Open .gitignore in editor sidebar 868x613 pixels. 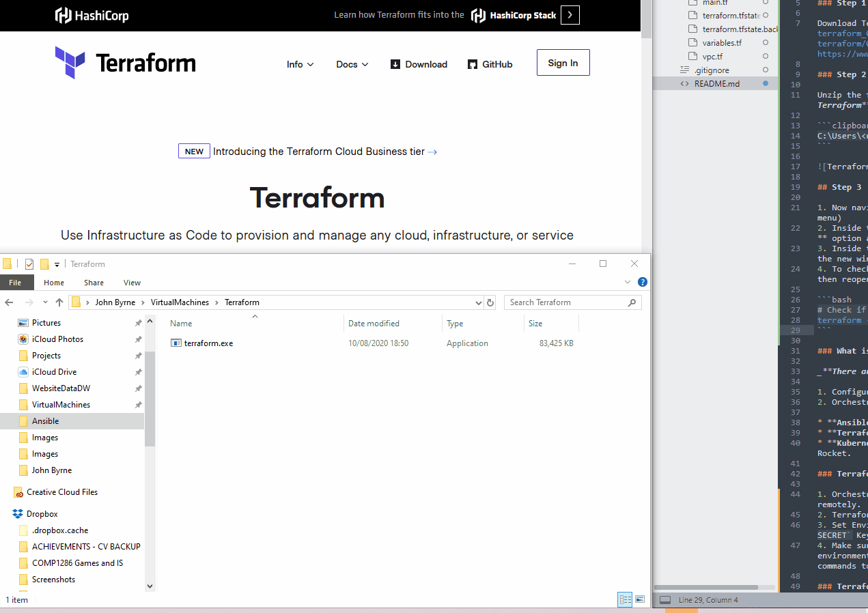point(712,70)
